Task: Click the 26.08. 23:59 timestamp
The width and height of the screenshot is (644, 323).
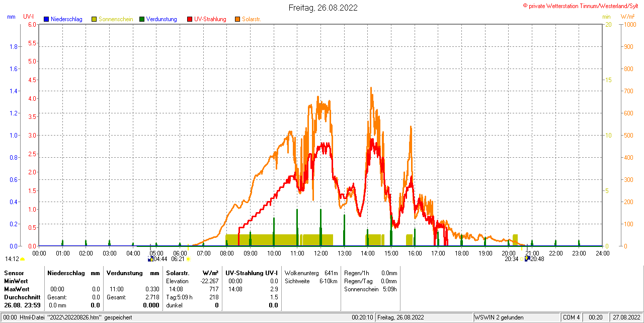Action: click(x=22, y=305)
